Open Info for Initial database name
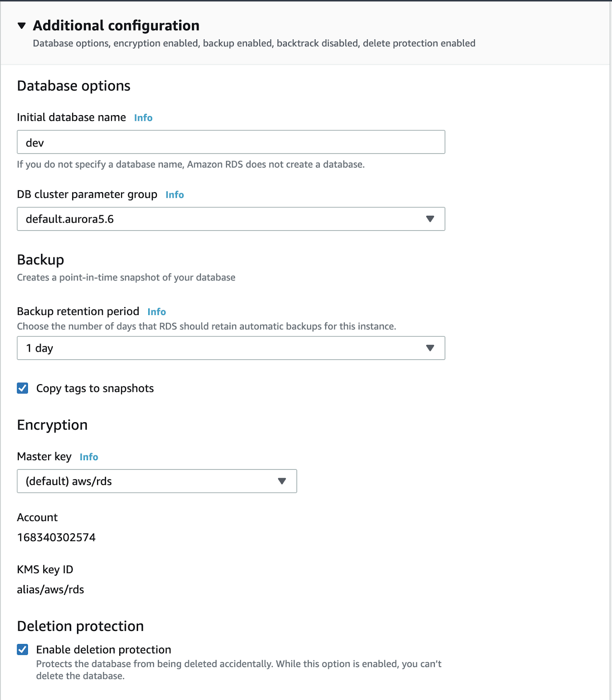This screenshot has width=612, height=700. pyautogui.click(x=143, y=118)
